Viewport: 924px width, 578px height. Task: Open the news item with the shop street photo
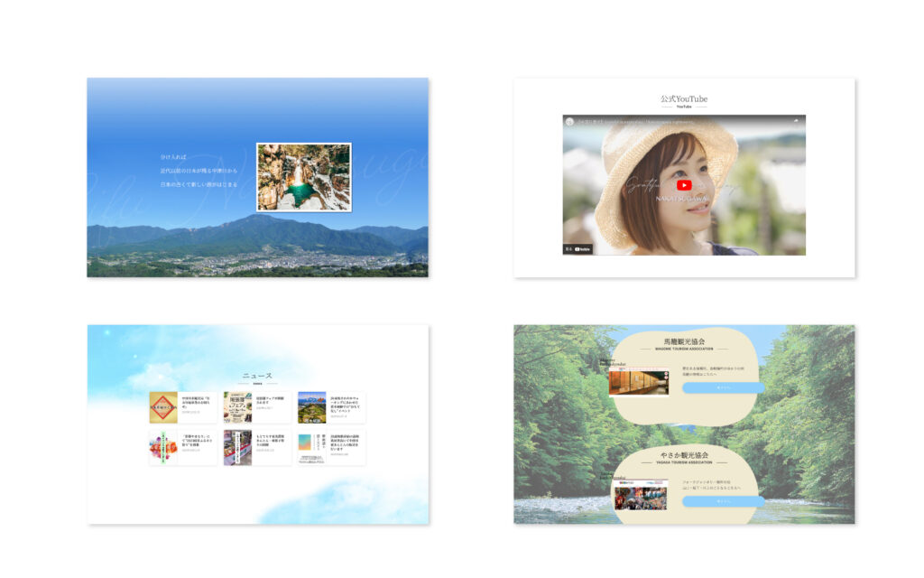point(237,447)
